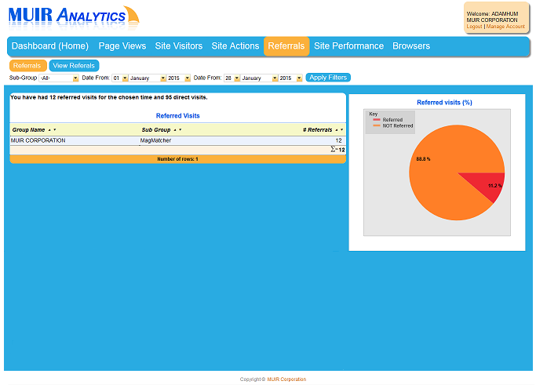Click the MagMatcher sub group cell
The image size is (536, 392).
click(x=155, y=140)
